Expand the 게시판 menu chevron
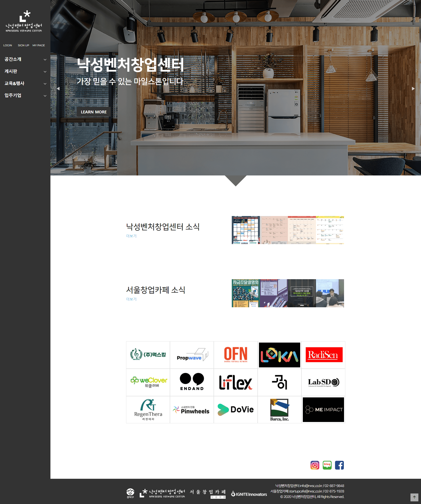 (x=45, y=71)
